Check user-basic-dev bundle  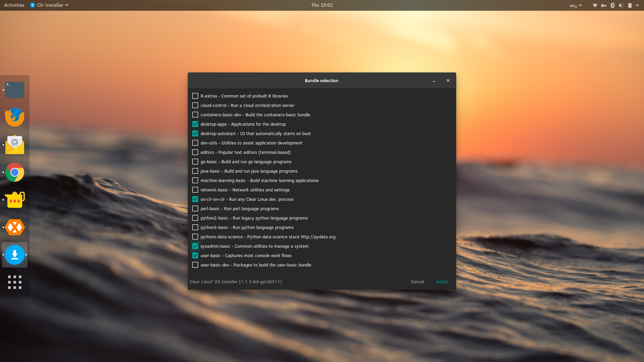[195, 265]
